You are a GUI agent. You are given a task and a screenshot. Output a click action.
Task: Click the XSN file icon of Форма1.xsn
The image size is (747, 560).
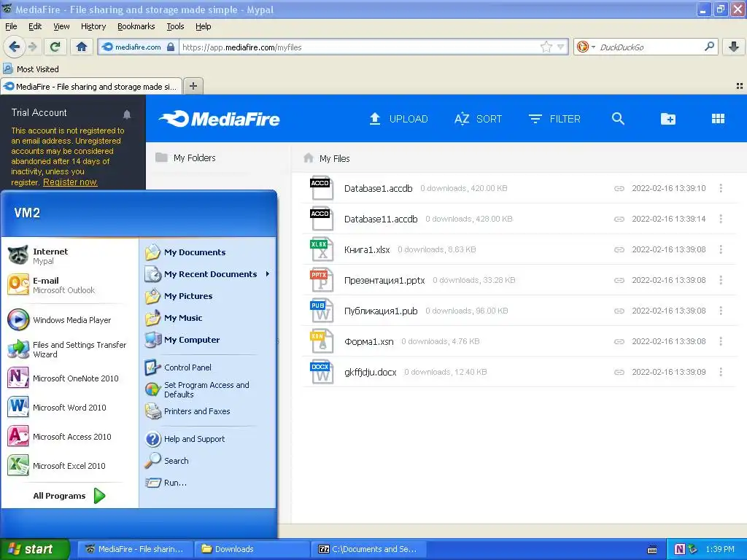[322, 341]
